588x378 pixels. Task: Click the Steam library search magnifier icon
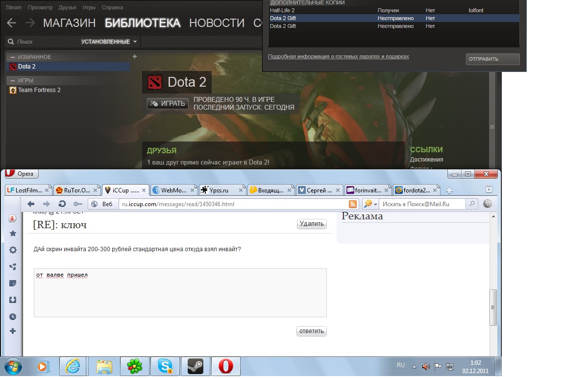click(11, 42)
